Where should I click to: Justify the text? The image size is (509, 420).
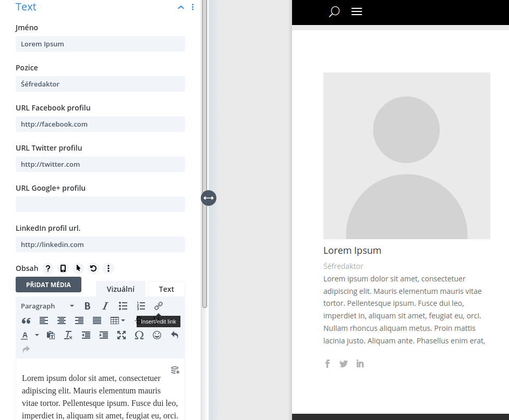(97, 321)
